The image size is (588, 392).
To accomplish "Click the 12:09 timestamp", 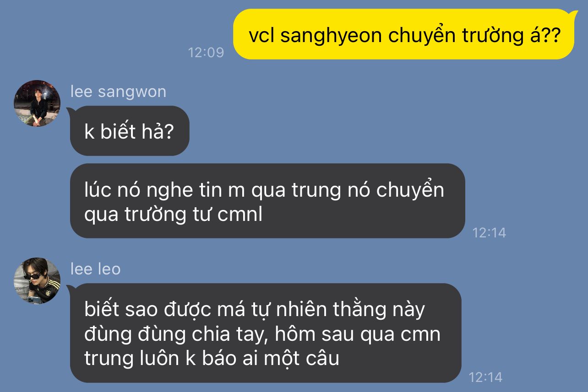I will point(206,52).
